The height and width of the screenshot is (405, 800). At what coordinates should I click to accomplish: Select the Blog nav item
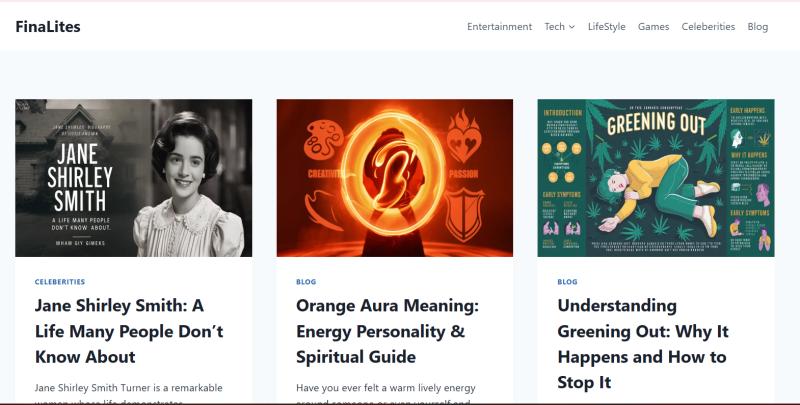coord(758,27)
